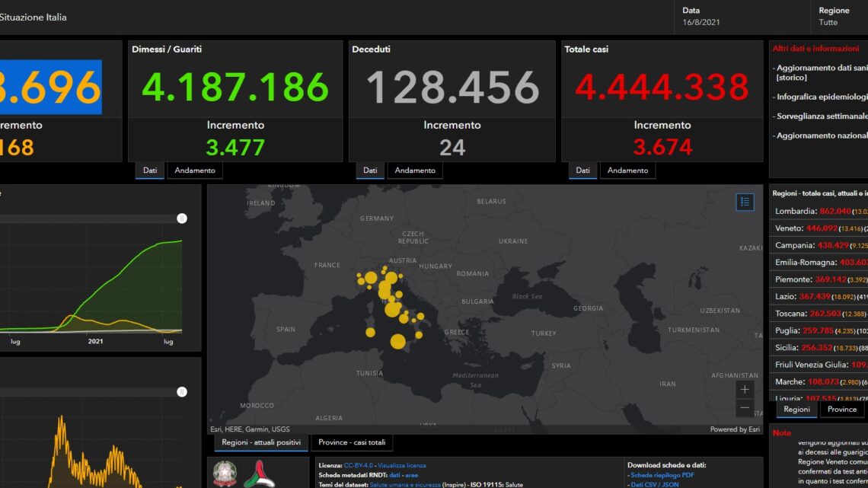Select Toscana row in regions list
868x488 pixels.
[820, 314]
